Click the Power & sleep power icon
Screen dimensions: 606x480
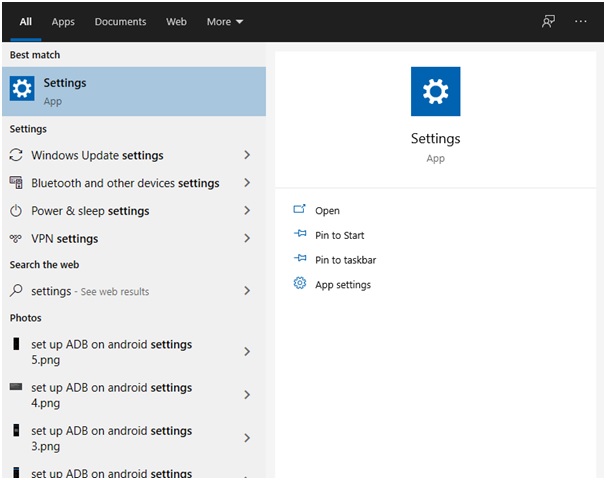(16, 211)
